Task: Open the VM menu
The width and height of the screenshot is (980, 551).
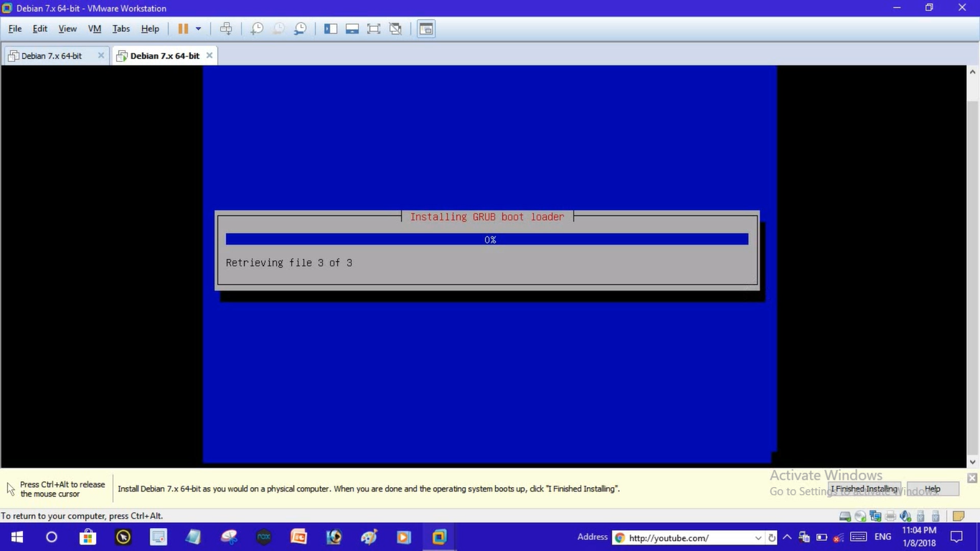Action: [x=94, y=29]
